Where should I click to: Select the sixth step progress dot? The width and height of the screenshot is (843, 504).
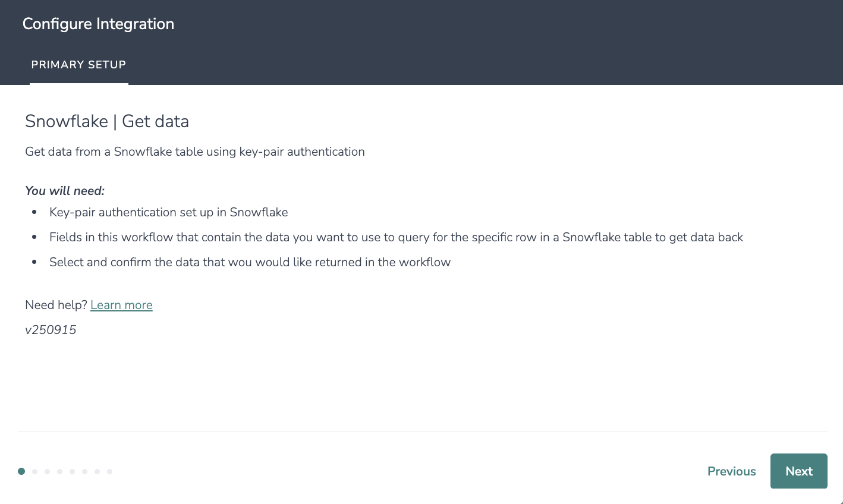84,471
